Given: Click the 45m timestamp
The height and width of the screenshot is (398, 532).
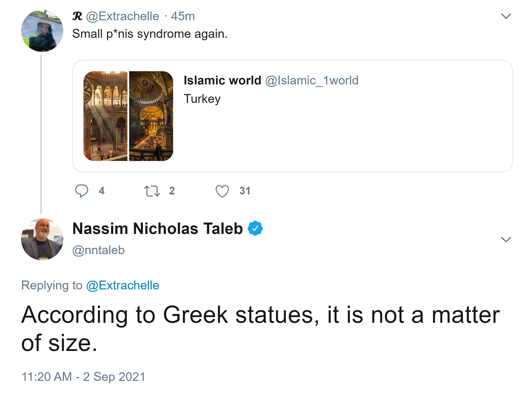Looking at the screenshot, I should [183, 16].
